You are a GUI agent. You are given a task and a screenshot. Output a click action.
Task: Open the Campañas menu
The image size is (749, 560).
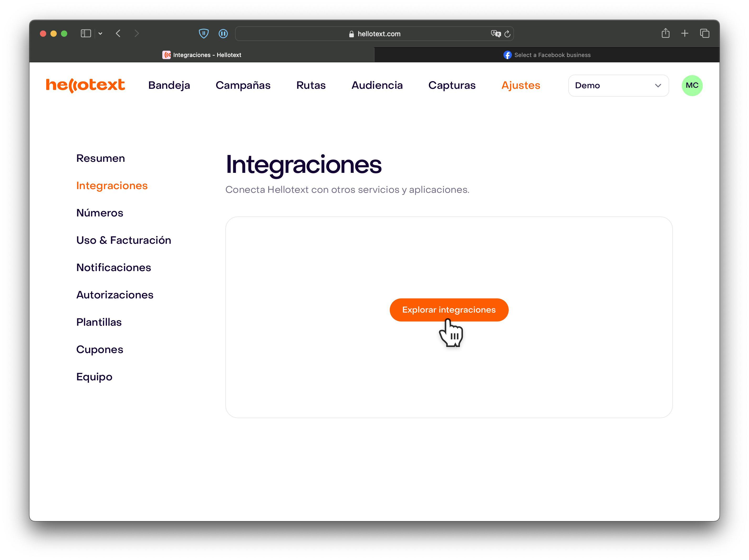(243, 85)
